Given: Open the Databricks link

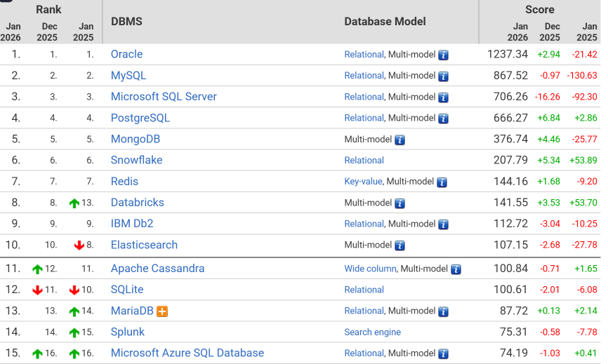Looking at the screenshot, I should (x=138, y=202).
